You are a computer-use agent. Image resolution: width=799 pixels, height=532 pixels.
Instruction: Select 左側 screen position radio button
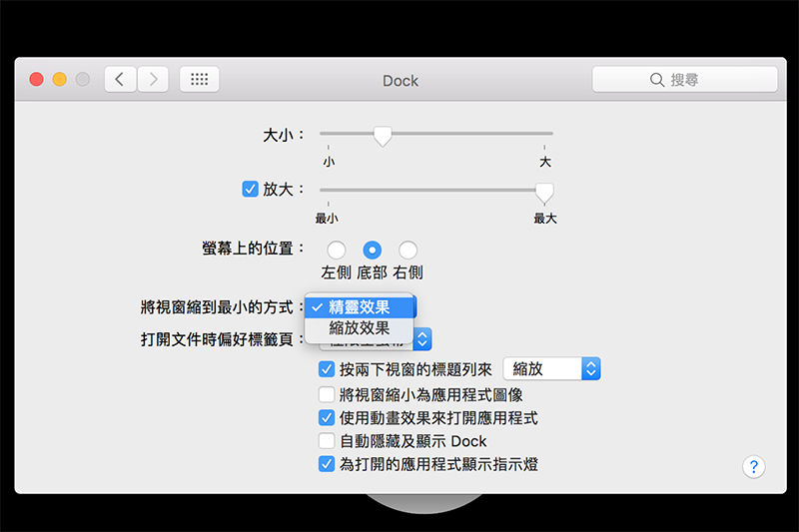click(x=337, y=250)
